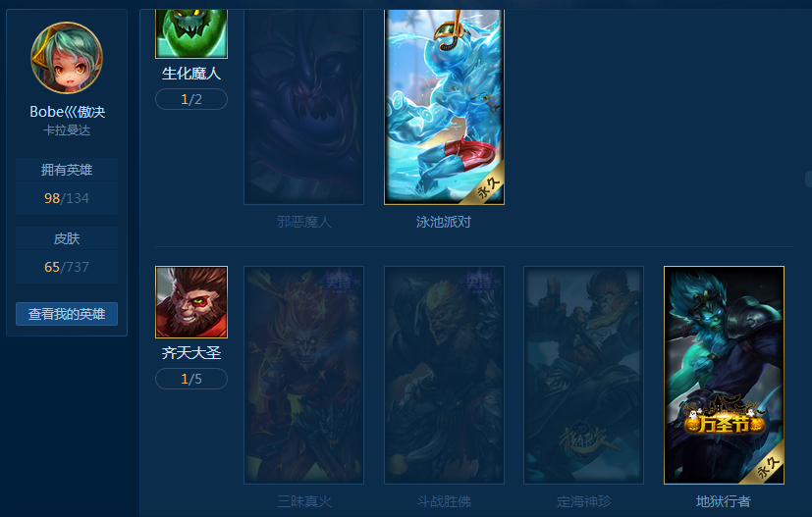Click the 卡拉曼达 server name
The width and height of the screenshot is (812, 517).
tap(67, 130)
